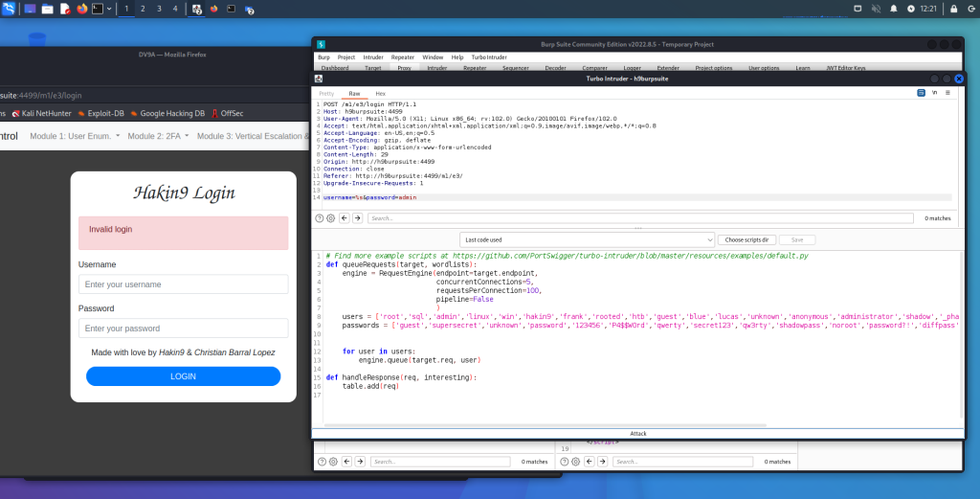Image resolution: width=980 pixels, height=499 pixels.
Task: Click the Firefox URL address bar
Action: click(x=155, y=96)
